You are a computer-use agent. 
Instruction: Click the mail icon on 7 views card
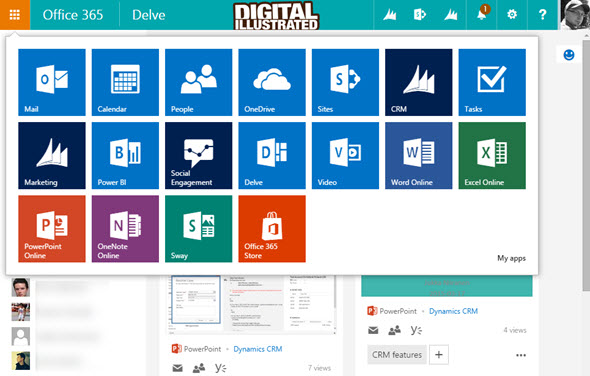coord(178,368)
